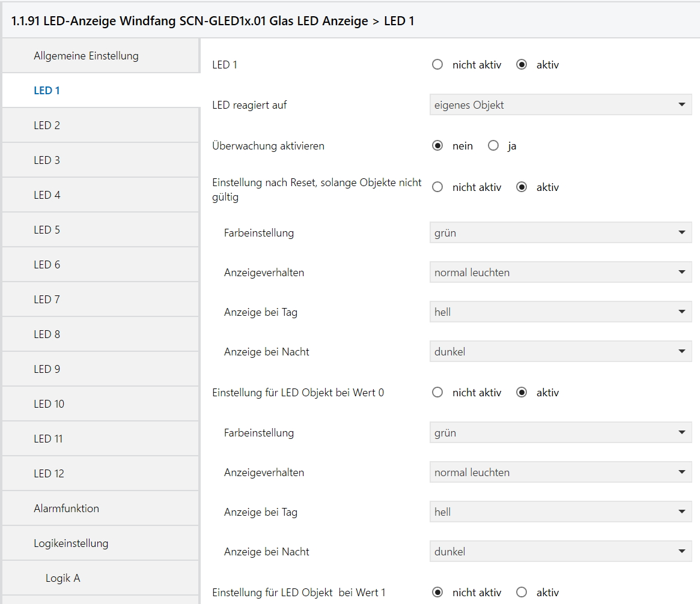The height and width of the screenshot is (604, 700).
Task: Select 'aktiv' for LED Objekt bei Wert 1
Action: [x=522, y=593]
